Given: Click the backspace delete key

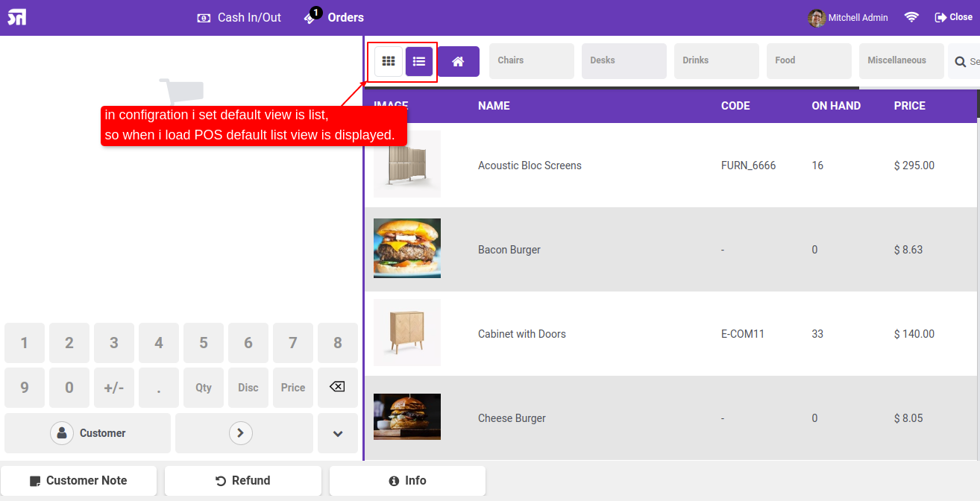Looking at the screenshot, I should pyautogui.click(x=338, y=388).
